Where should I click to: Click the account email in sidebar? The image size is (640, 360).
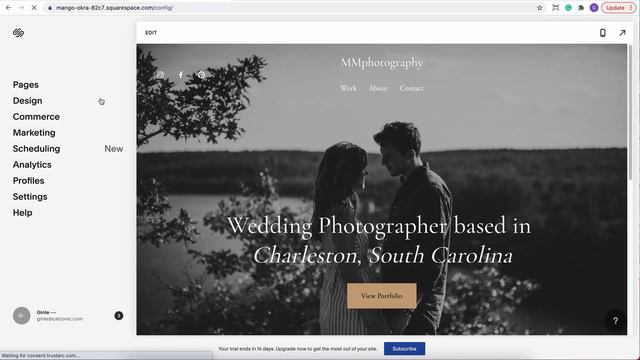click(60, 319)
